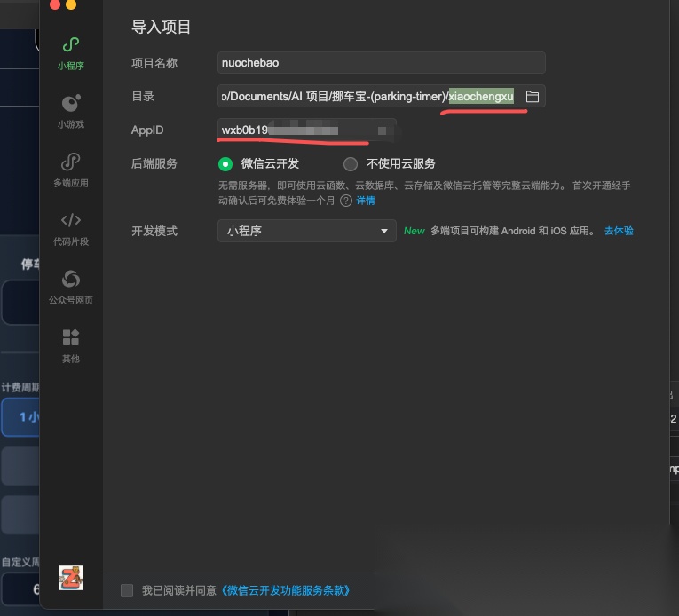Select the 小程序 sidebar category
This screenshot has height=616, width=679.
pyautogui.click(x=71, y=54)
